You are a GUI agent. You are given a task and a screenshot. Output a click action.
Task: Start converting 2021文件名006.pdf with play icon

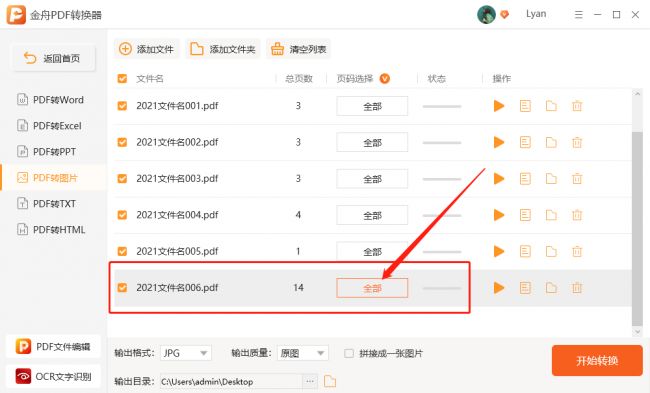point(499,288)
